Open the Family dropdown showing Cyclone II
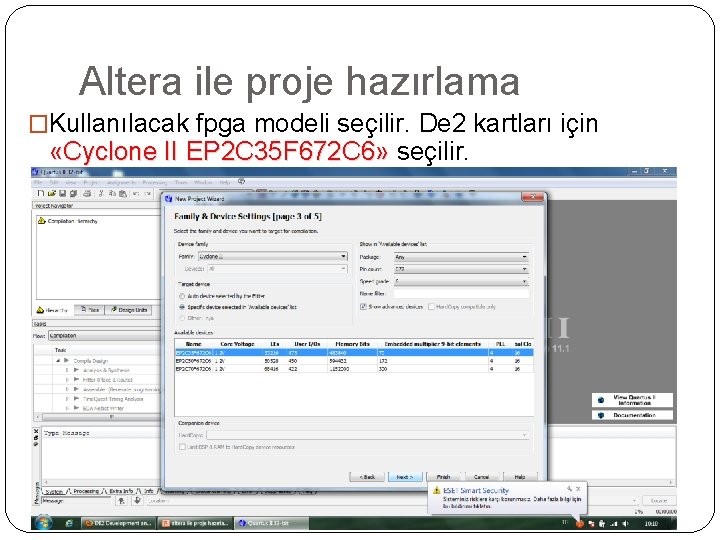Viewport: 720px width, 540px height. 273,256
